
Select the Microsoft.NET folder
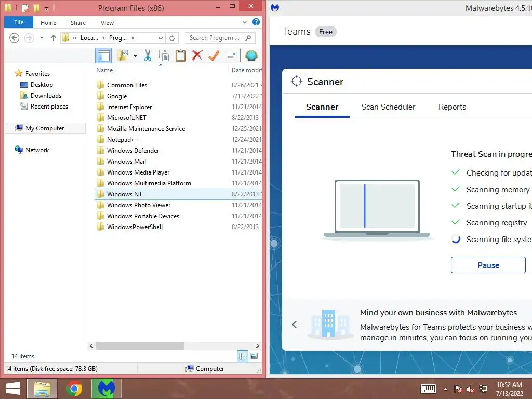(126, 118)
